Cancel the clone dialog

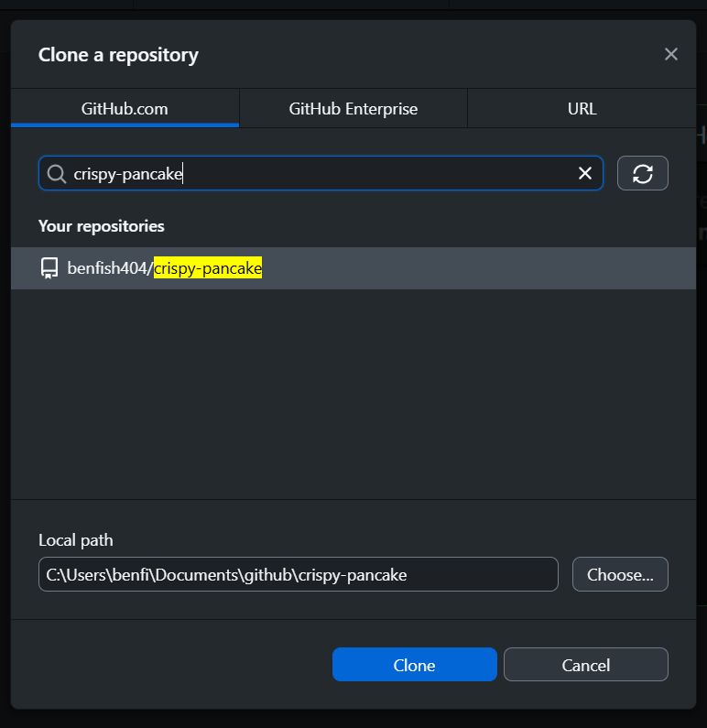(586, 665)
